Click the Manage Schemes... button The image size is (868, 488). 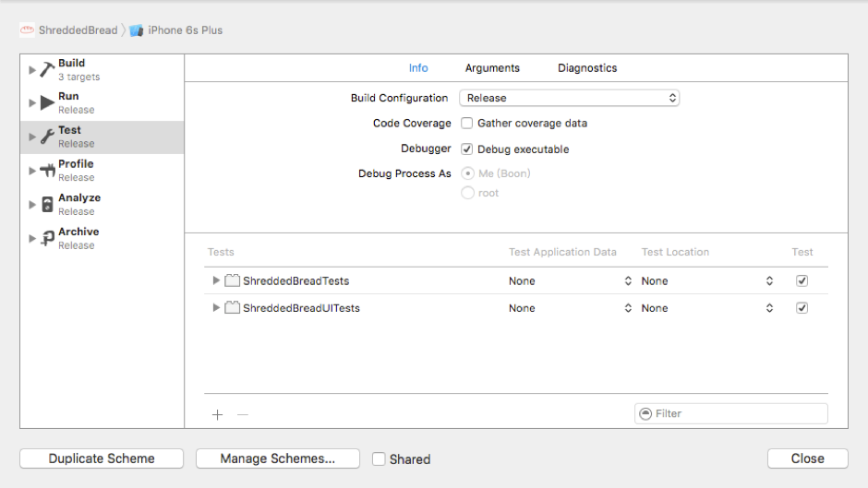click(277, 458)
